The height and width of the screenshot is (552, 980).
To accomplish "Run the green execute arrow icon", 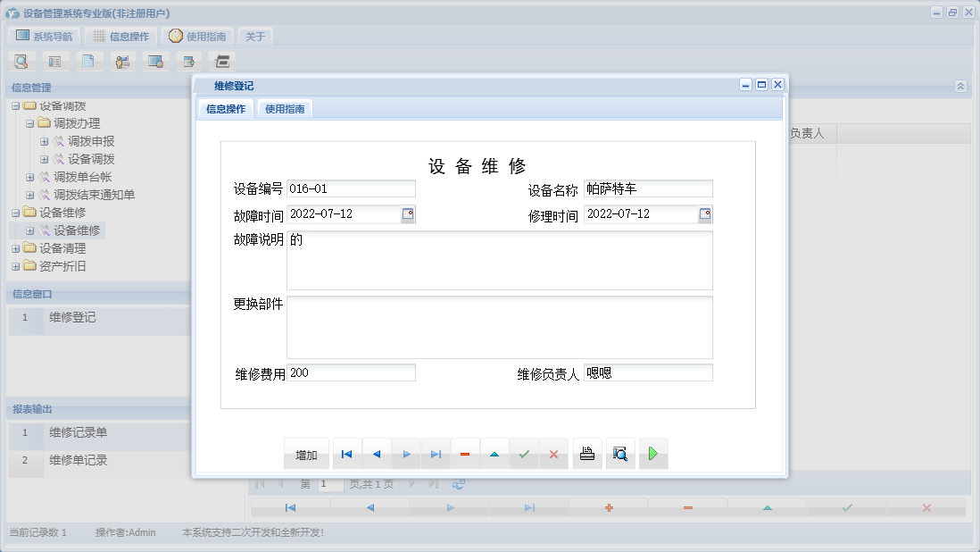I will coord(652,454).
